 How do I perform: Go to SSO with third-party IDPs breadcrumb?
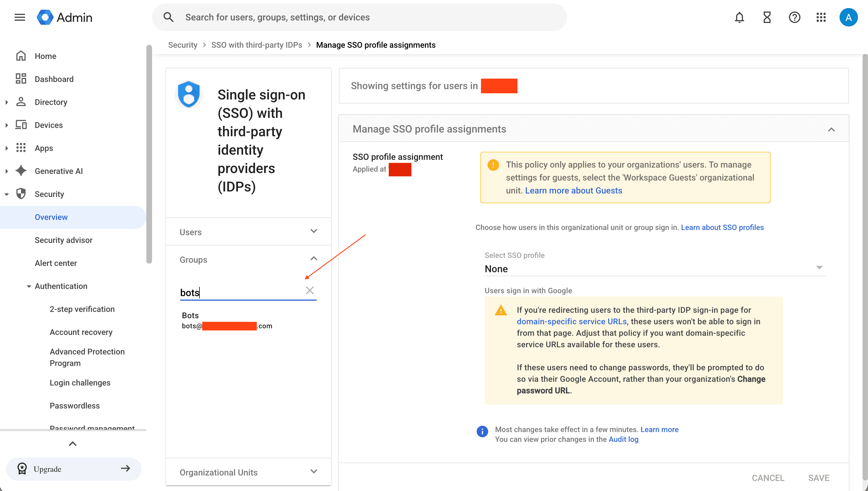click(257, 45)
